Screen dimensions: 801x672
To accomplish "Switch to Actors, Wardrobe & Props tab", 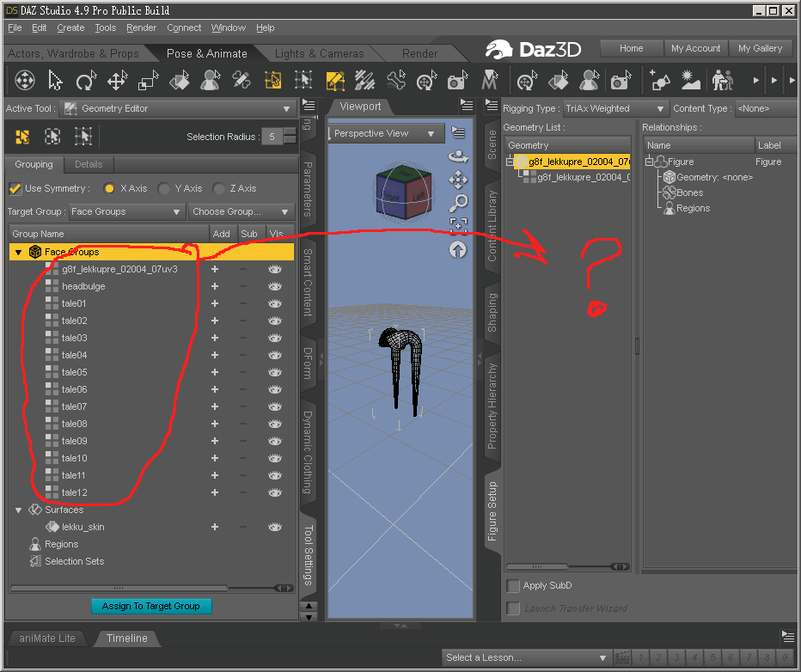I will pyautogui.click(x=73, y=53).
